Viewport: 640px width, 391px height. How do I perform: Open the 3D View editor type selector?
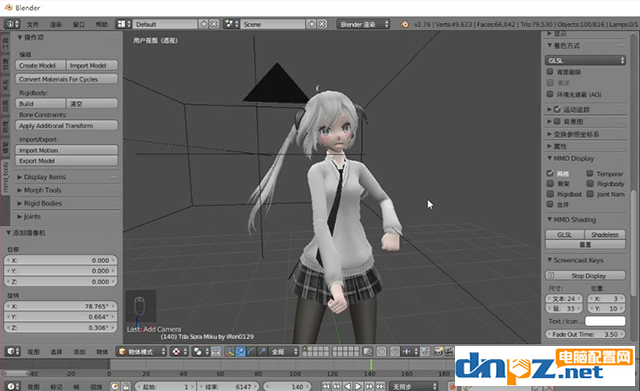[x=13, y=351]
